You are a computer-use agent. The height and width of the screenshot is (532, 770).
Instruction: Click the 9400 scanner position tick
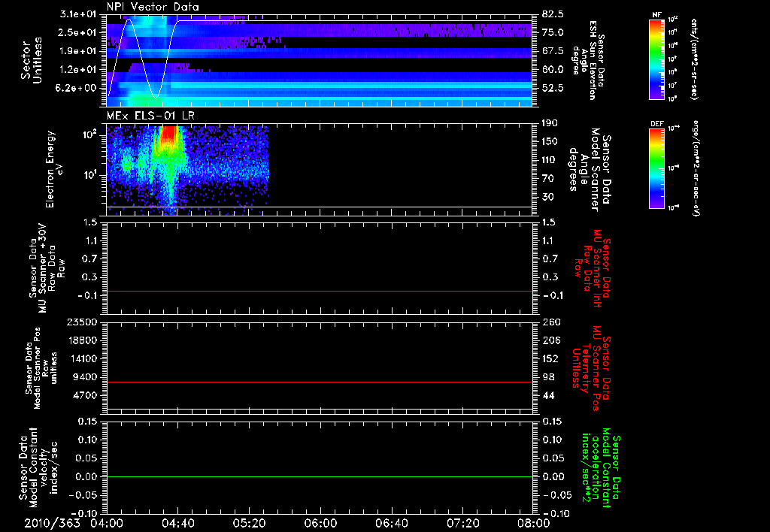pyautogui.click(x=84, y=377)
